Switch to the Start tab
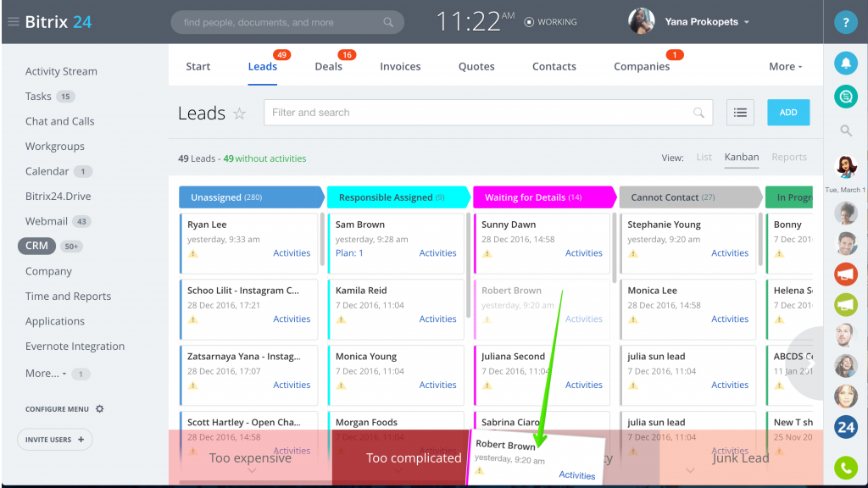 pos(198,66)
